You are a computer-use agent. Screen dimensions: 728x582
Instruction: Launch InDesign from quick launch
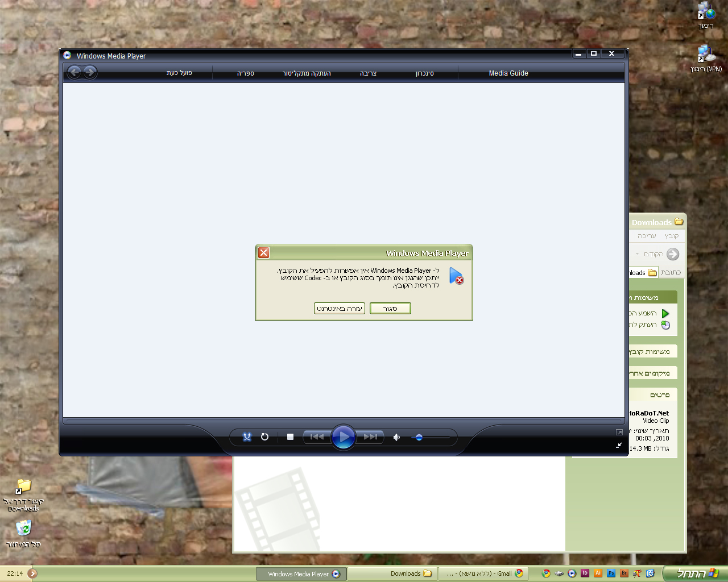(x=585, y=573)
